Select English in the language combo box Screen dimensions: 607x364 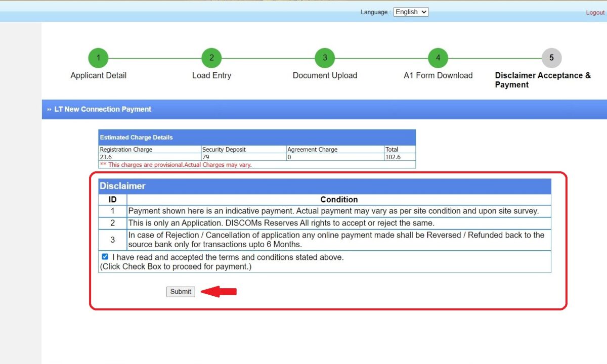pyautogui.click(x=407, y=12)
